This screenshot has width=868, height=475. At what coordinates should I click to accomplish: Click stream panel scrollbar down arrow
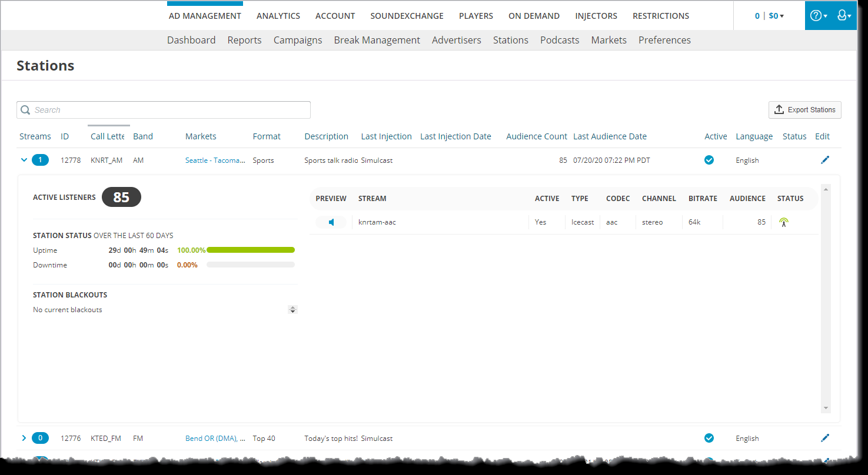tap(826, 408)
